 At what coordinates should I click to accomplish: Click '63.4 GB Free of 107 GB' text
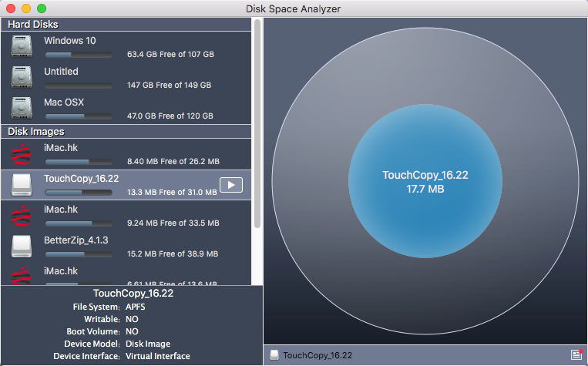[x=170, y=55]
